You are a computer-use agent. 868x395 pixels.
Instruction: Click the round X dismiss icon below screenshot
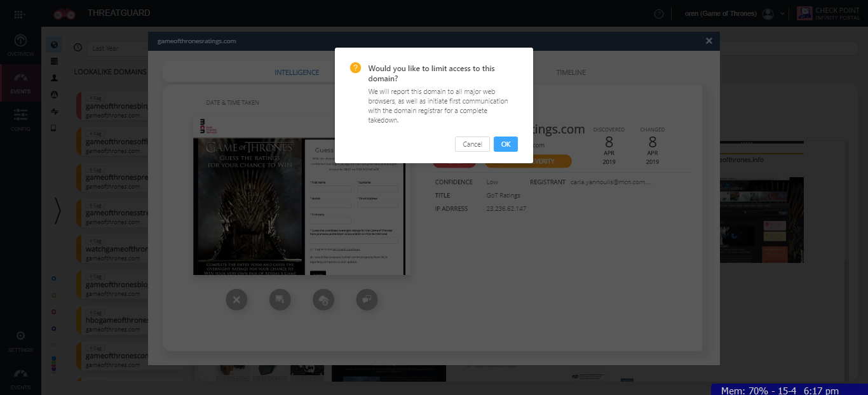(x=236, y=299)
